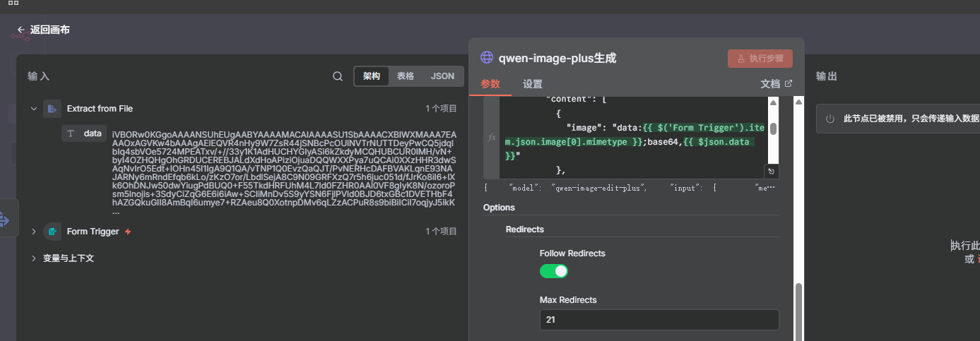Click the globe icon beside qwen-image-plus title

[x=487, y=58]
